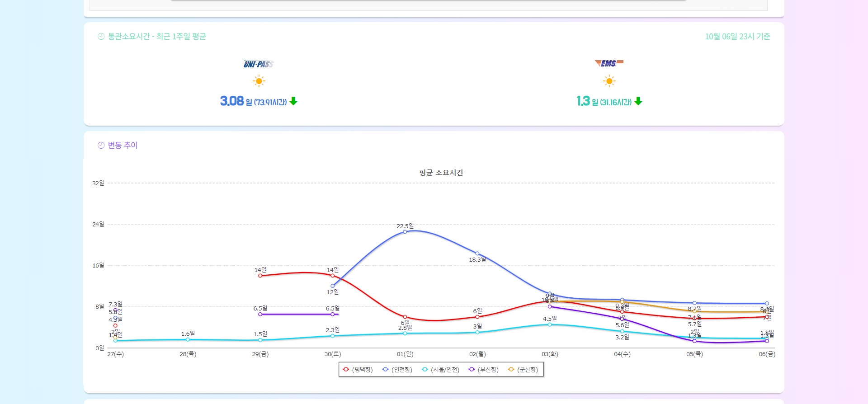Click the 16일 y-axis label

tap(98, 265)
